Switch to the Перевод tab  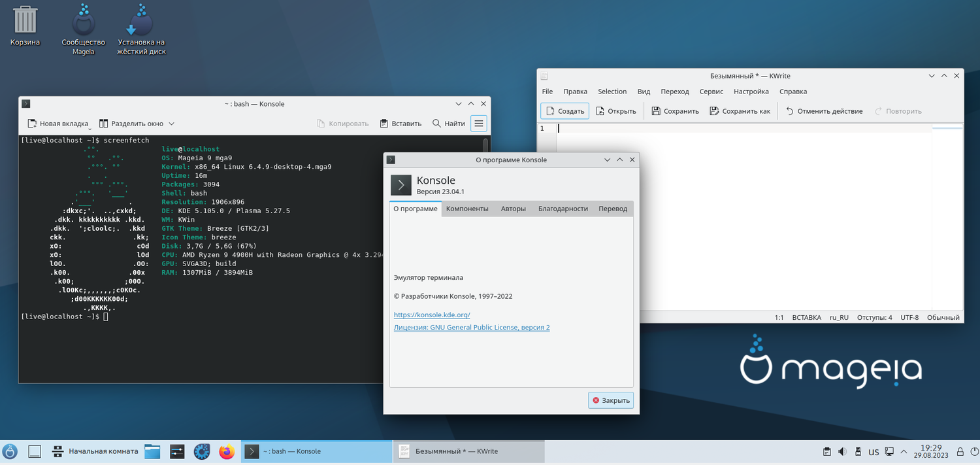click(613, 209)
